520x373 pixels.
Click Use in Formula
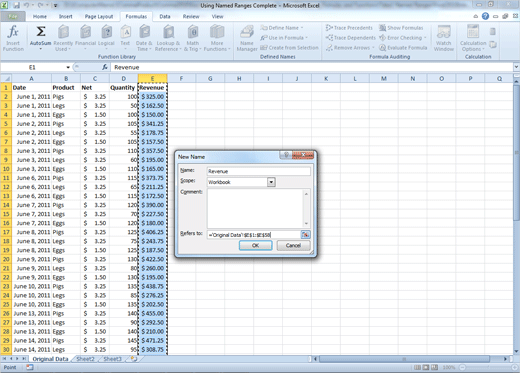tap(284, 38)
